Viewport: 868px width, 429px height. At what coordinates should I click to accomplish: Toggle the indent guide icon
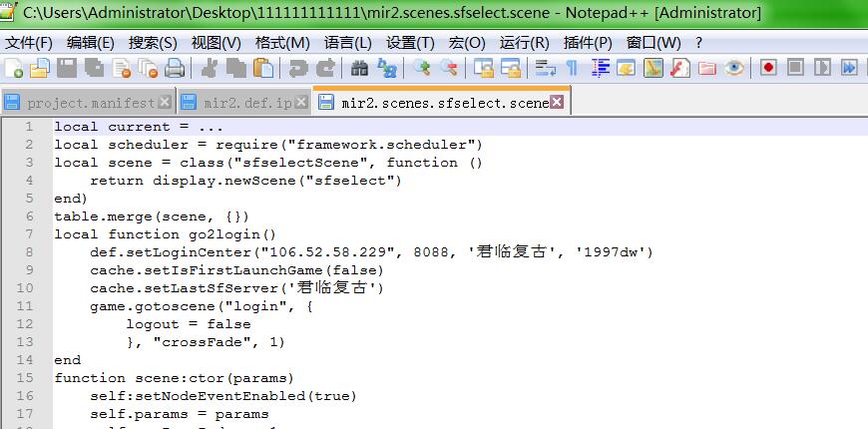click(601, 68)
